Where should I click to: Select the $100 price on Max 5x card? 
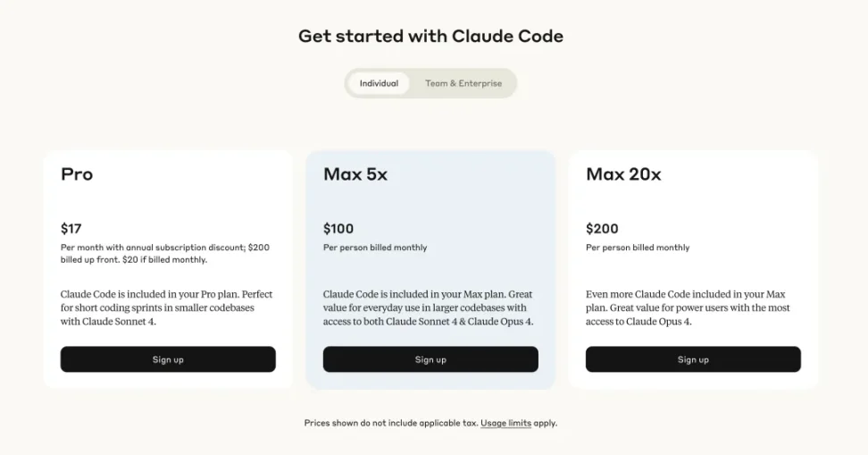338,228
